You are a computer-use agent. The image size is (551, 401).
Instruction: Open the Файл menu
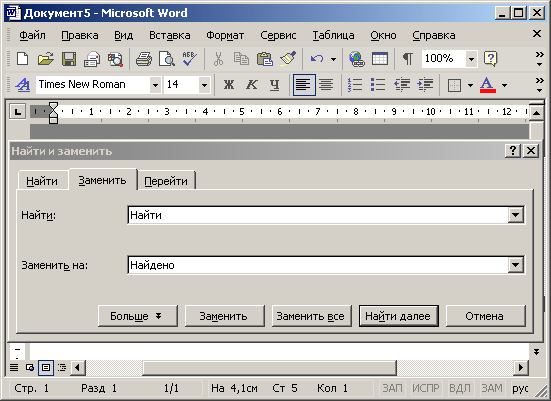click(x=32, y=35)
